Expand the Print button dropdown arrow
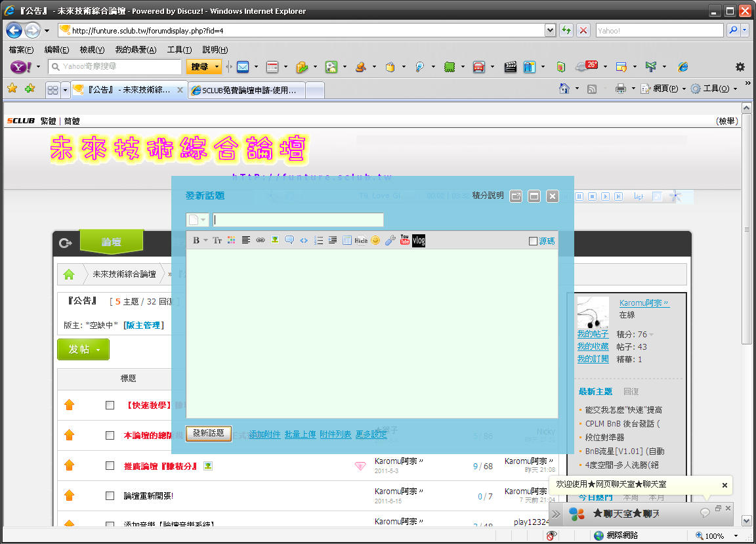 [633, 89]
